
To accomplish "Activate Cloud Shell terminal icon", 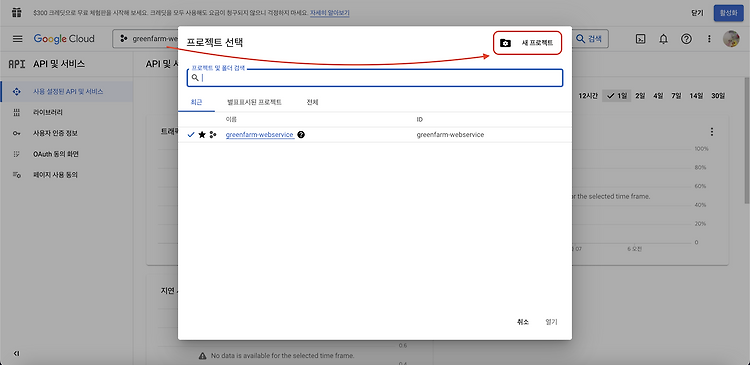I will pyautogui.click(x=640, y=39).
